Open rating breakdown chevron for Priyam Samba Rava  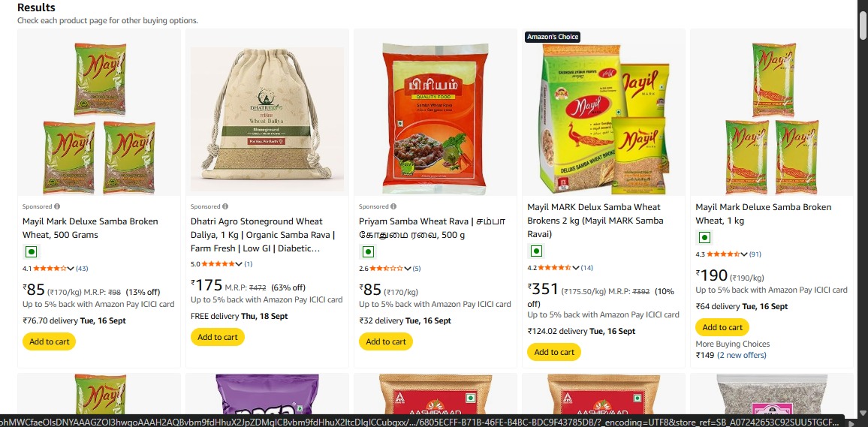[x=408, y=268]
